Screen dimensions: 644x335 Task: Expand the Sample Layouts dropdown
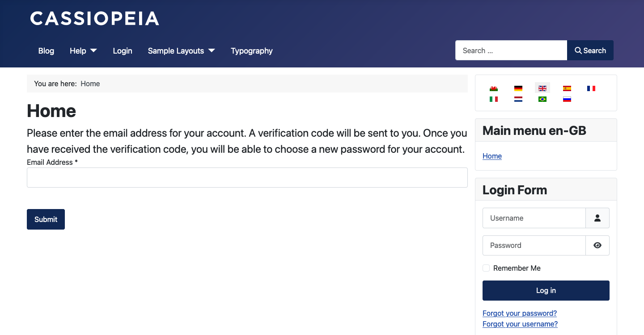tap(176, 50)
